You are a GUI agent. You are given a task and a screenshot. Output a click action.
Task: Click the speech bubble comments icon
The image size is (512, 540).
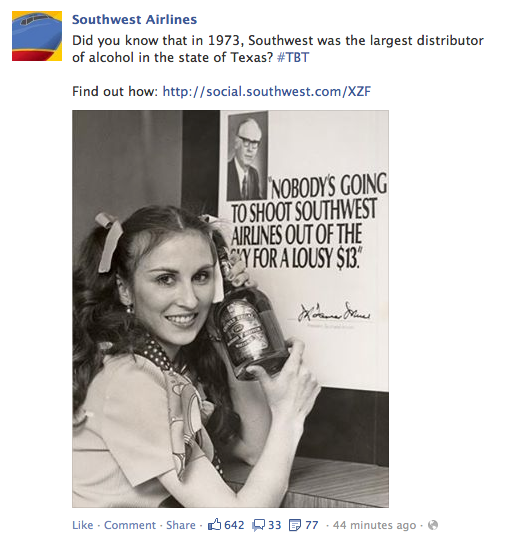pyautogui.click(x=259, y=525)
